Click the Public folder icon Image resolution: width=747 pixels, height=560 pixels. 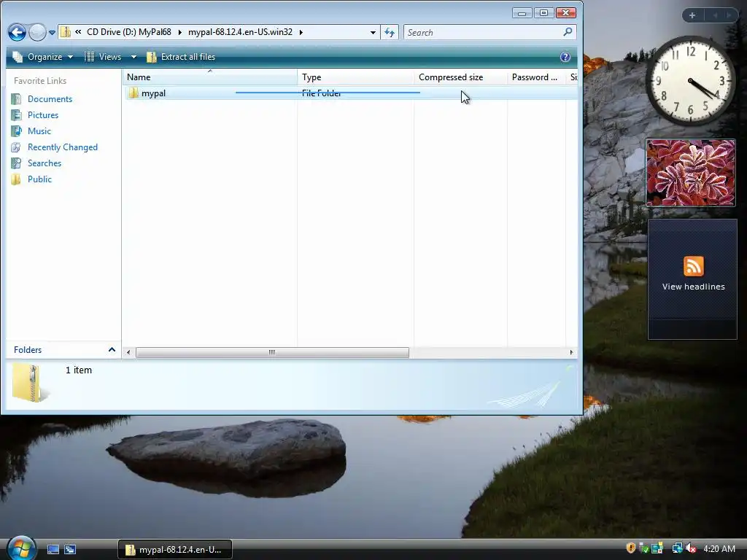click(16, 179)
